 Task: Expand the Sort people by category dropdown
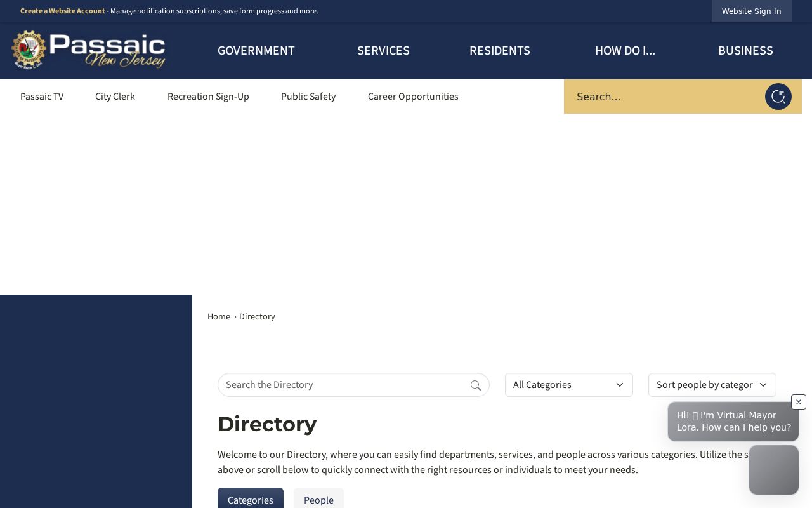[x=712, y=385]
